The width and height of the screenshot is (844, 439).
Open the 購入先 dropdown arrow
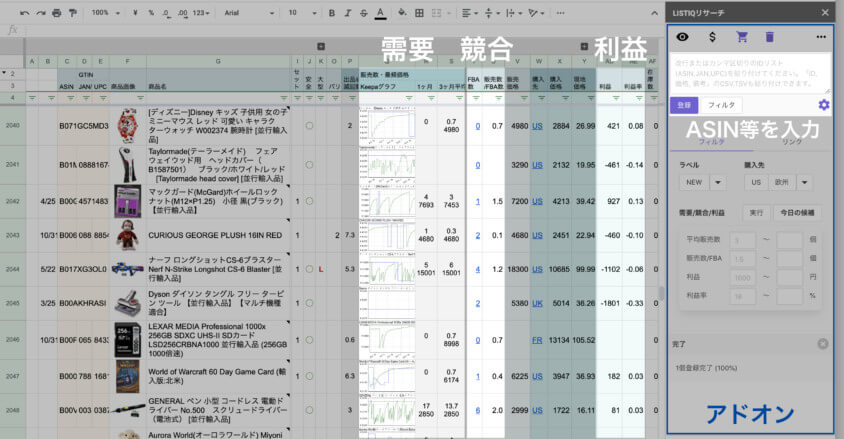pos(805,182)
